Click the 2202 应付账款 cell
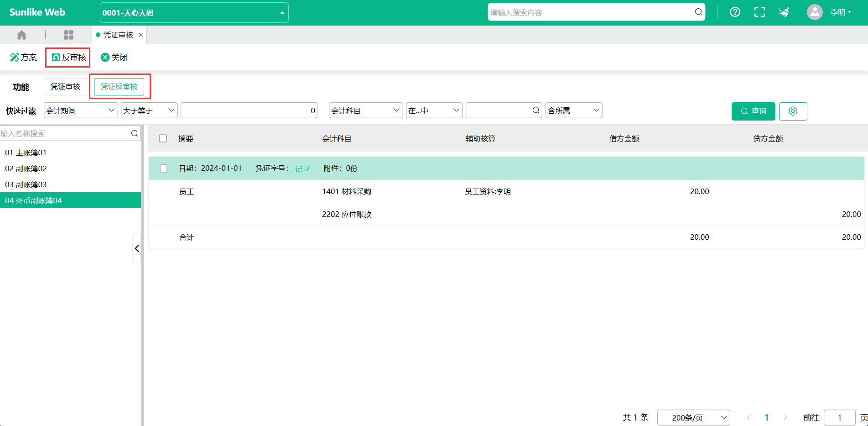This screenshot has width=868, height=426. pyautogui.click(x=347, y=214)
